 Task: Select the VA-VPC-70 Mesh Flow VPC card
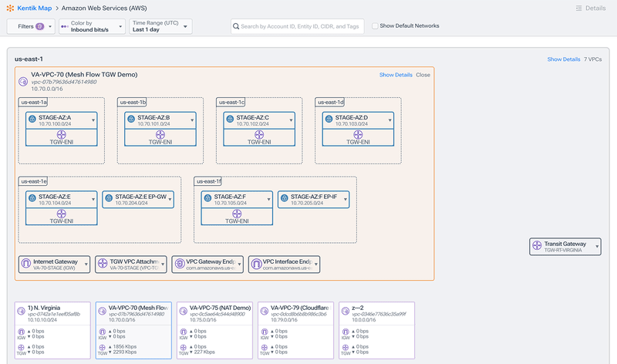[133, 330]
